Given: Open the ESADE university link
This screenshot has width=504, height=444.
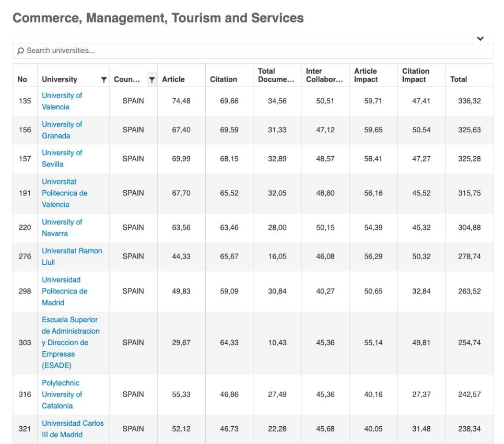Looking at the screenshot, I should (x=71, y=343).
